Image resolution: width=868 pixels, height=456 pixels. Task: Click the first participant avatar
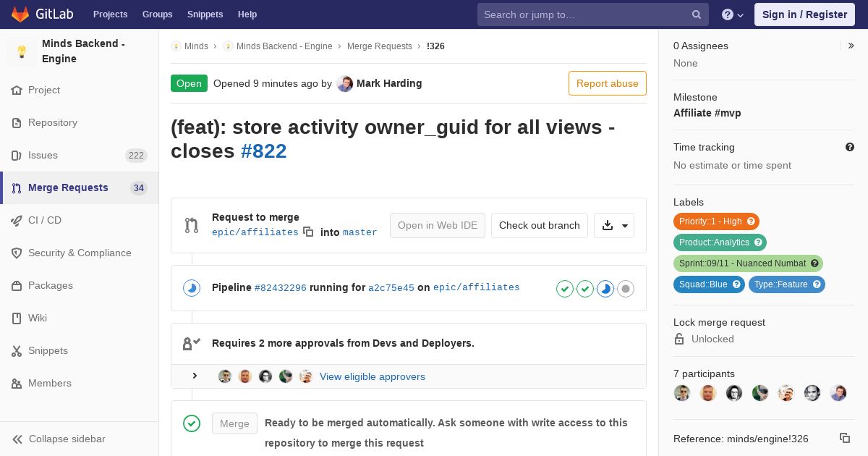point(682,393)
